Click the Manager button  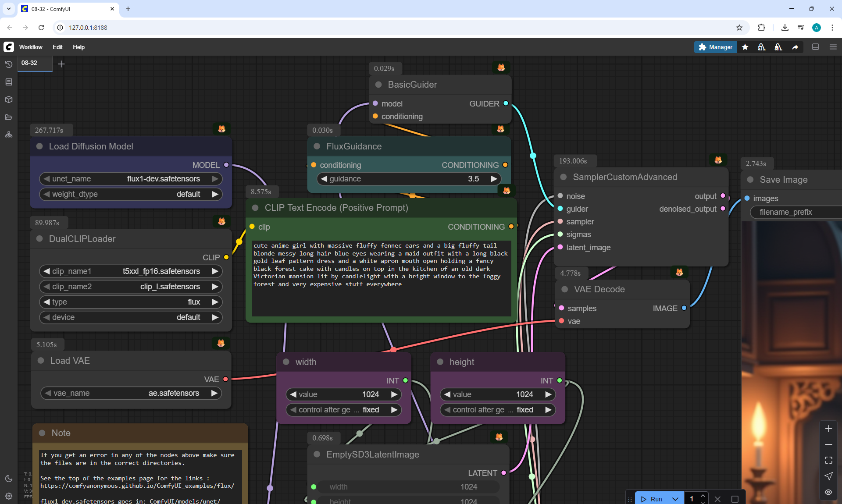715,47
